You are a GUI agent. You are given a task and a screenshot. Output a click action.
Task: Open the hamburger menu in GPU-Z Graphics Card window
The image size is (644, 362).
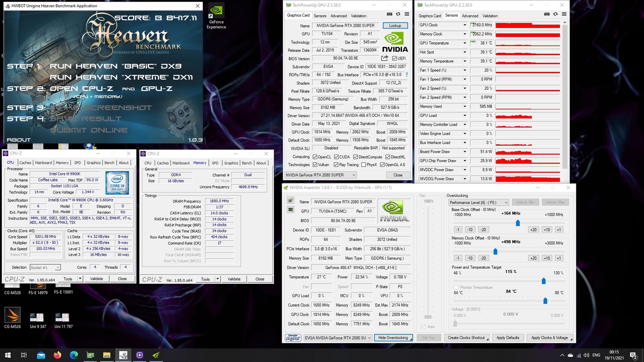point(407,14)
